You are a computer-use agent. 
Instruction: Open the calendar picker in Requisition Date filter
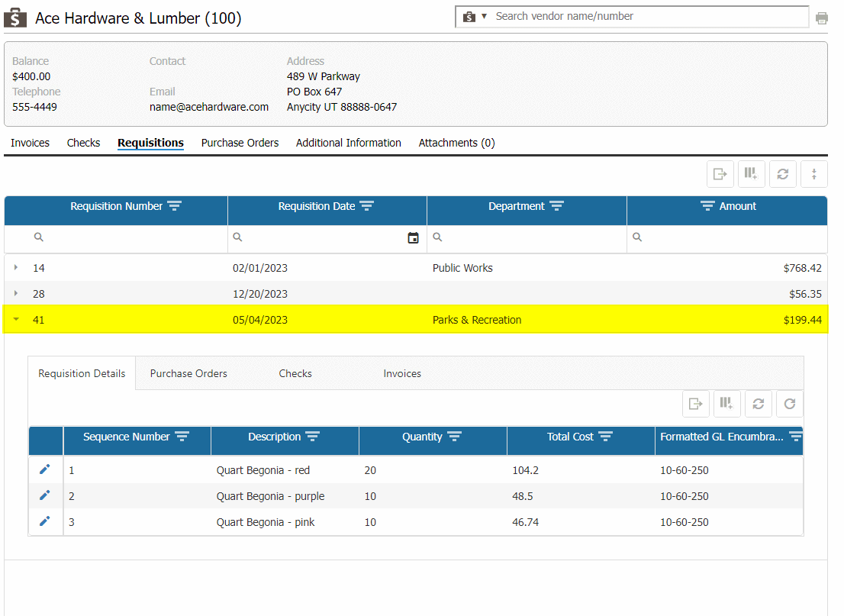(413, 237)
